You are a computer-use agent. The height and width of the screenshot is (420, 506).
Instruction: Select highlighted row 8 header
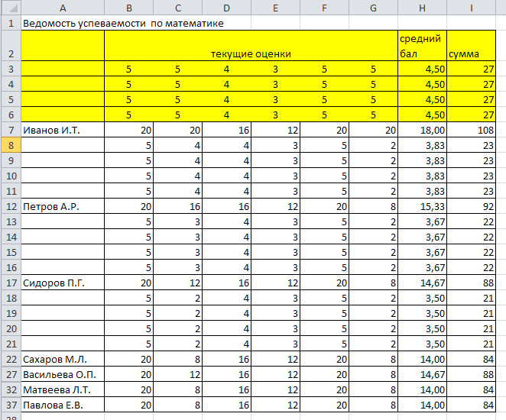click(x=11, y=145)
